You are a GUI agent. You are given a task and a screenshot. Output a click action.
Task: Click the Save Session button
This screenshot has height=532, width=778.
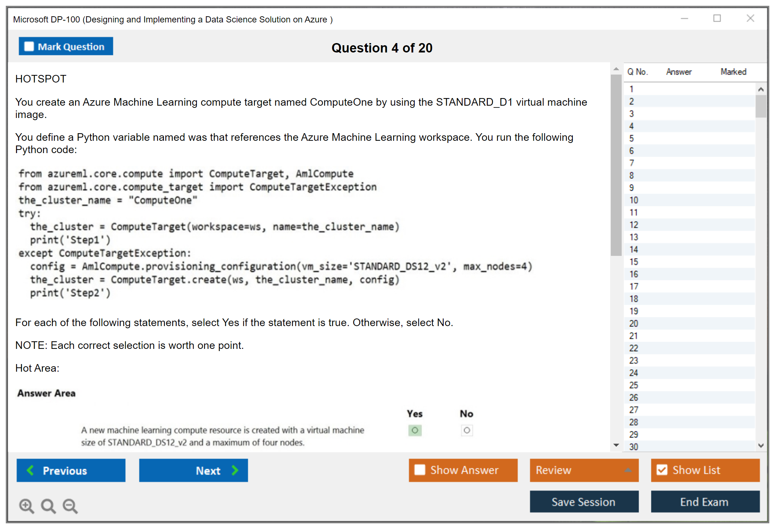tap(584, 502)
